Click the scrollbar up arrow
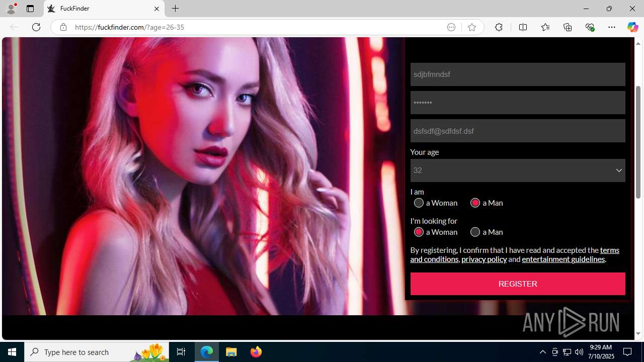This screenshot has width=644, height=362. pos(638,43)
